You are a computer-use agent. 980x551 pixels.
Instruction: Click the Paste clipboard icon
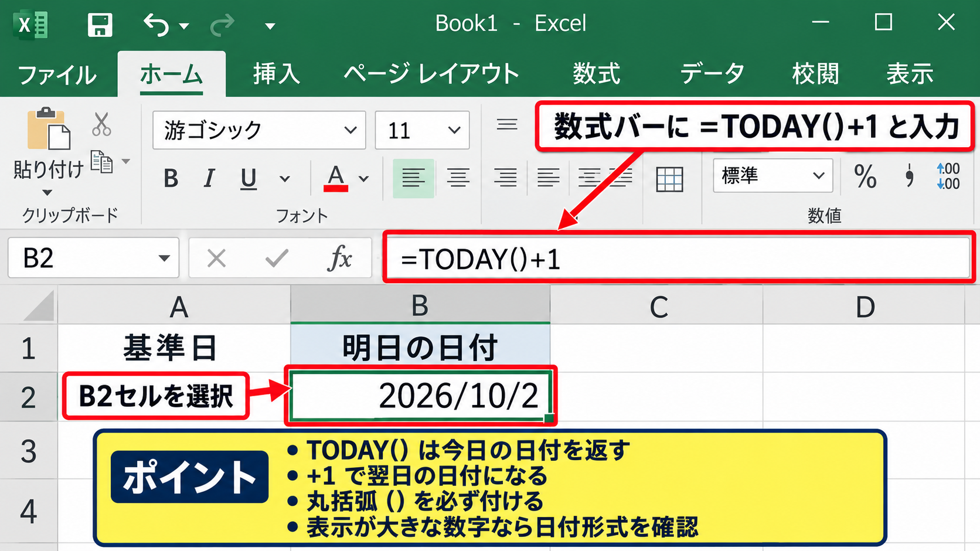(49, 128)
